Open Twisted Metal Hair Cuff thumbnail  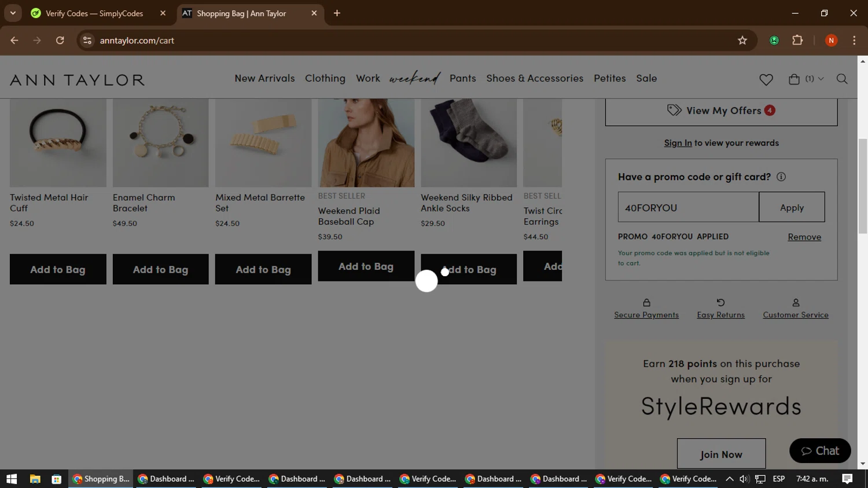coord(58,142)
